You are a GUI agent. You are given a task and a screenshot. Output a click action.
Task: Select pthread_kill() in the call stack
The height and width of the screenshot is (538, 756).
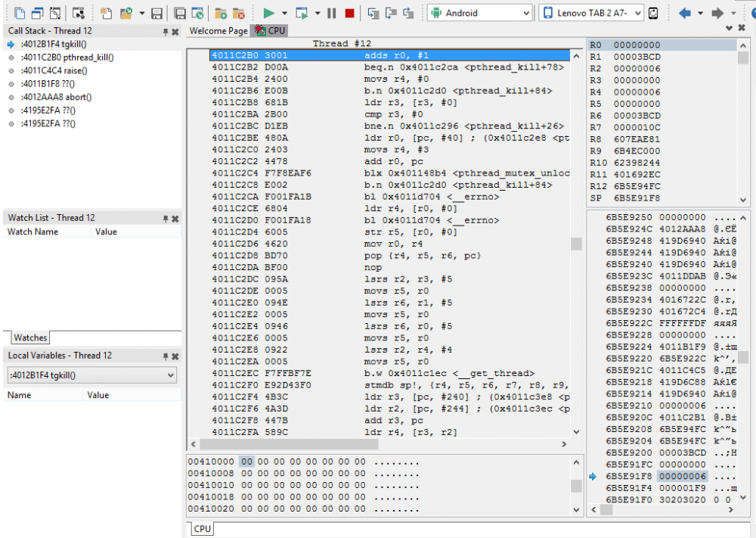tap(67, 58)
